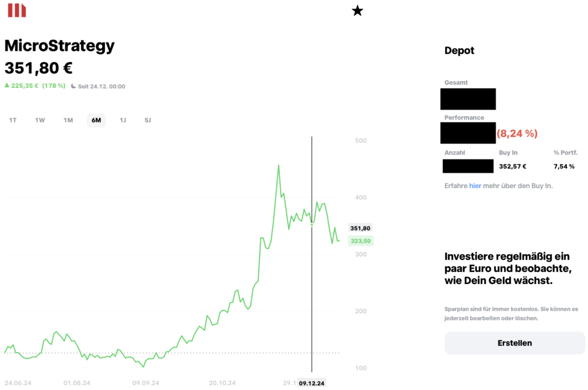The image size is (588, 390).
Task: Click the 351,80 price label on chart
Action: (x=361, y=228)
